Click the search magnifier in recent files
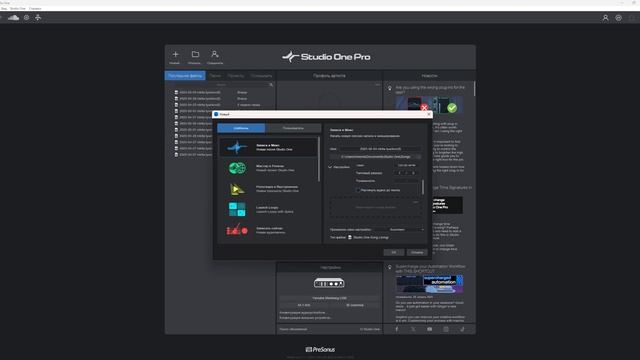This screenshot has width=640, height=360. point(271,85)
